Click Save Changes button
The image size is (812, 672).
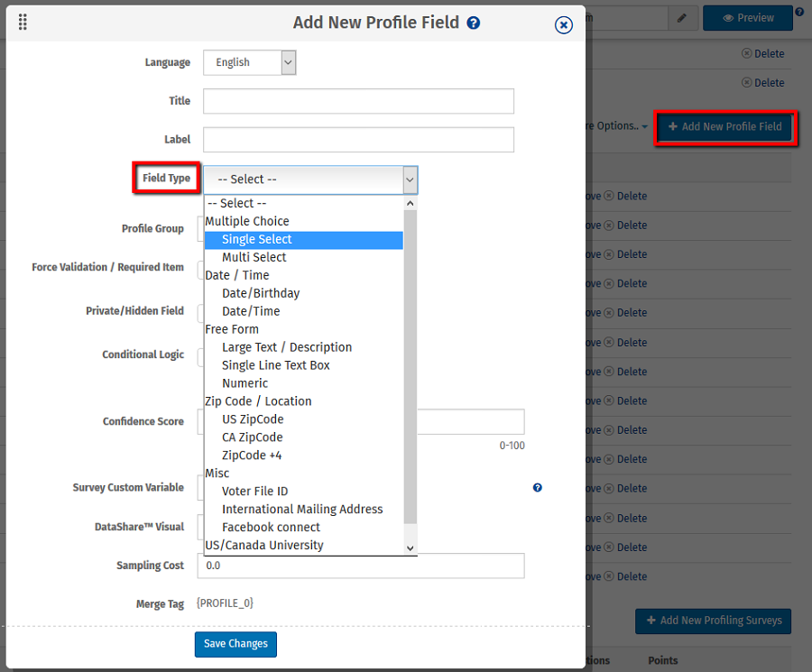[235, 644]
